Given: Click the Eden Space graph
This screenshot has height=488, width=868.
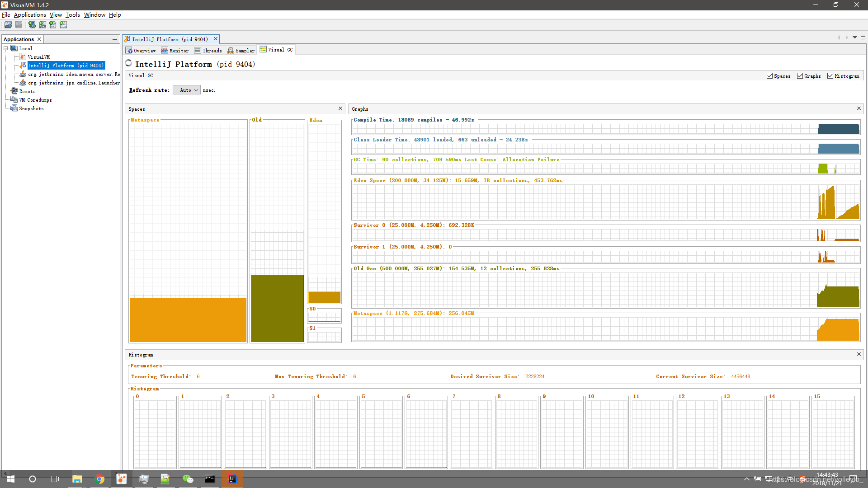Looking at the screenshot, I should coord(606,202).
